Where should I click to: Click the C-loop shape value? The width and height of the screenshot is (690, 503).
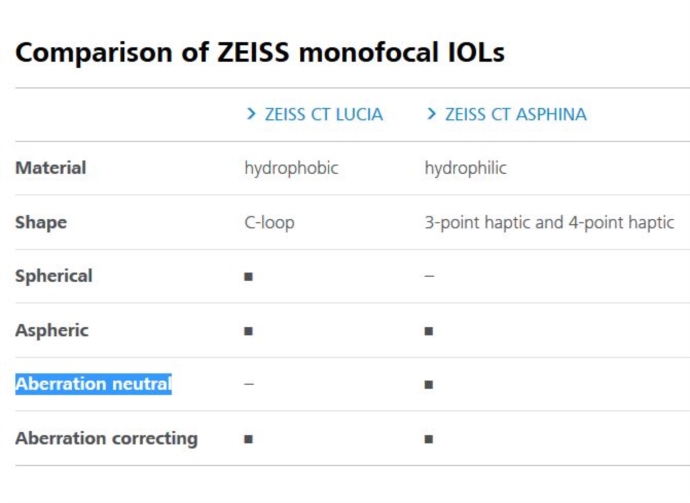click(269, 223)
